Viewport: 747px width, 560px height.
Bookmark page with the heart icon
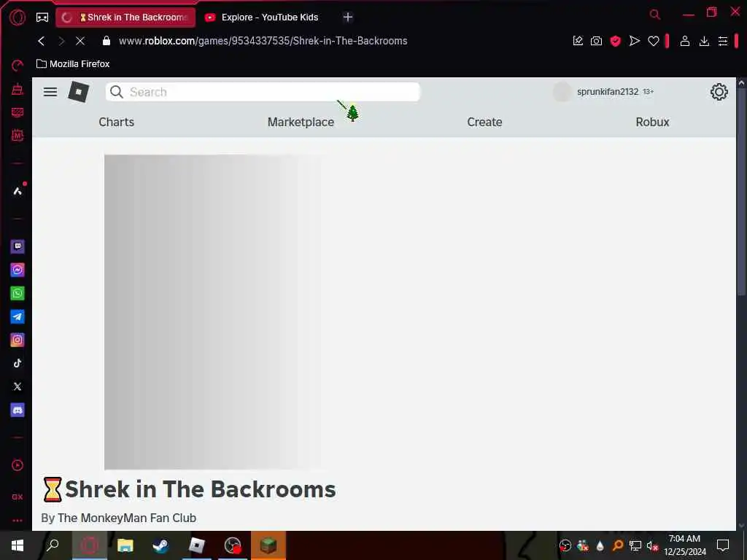pyautogui.click(x=654, y=42)
